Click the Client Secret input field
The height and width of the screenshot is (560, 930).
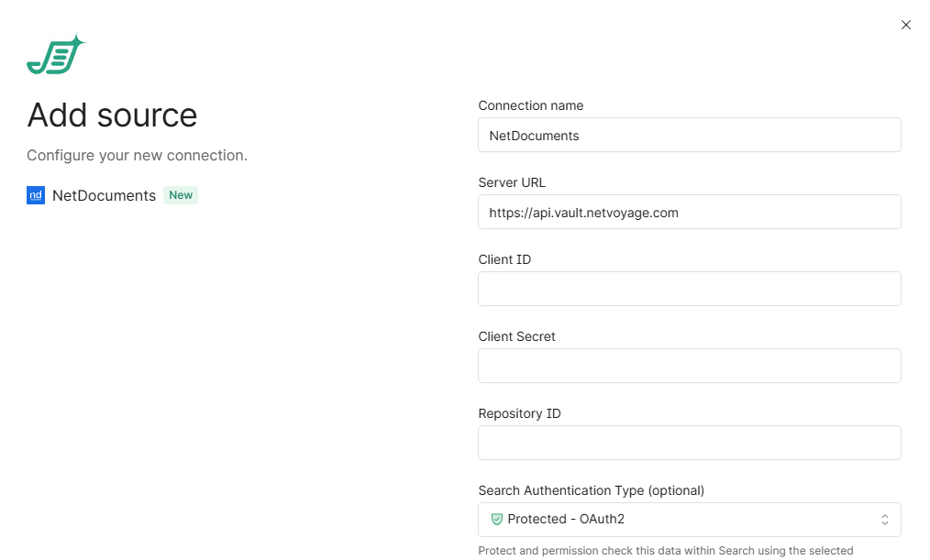pos(688,366)
